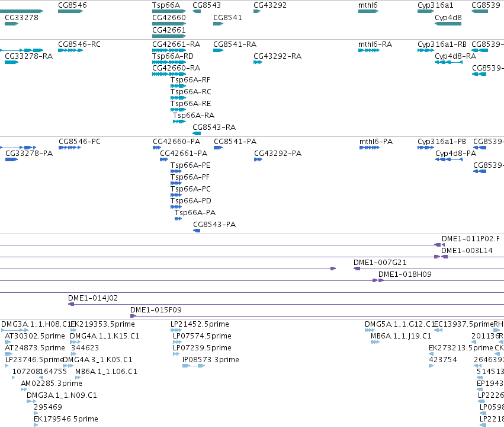
Task: Click the Tsp66A-RD transcript label
Action: 173,56
